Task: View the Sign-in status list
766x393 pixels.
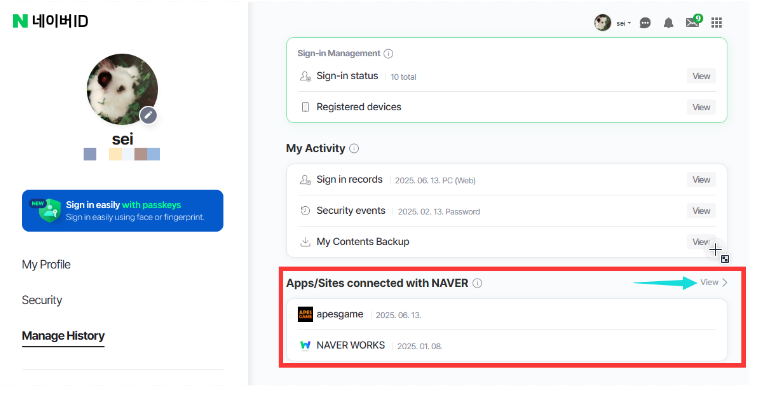Action: [x=701, y=76]
